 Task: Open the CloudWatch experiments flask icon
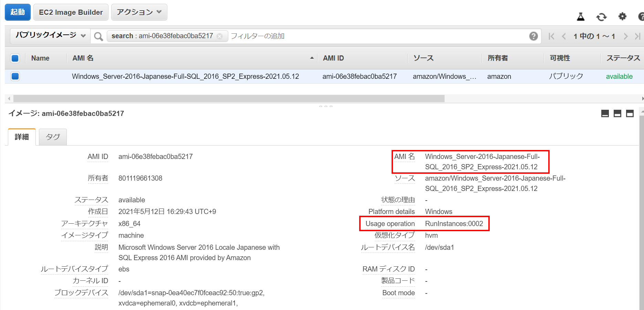click(580, 17)
